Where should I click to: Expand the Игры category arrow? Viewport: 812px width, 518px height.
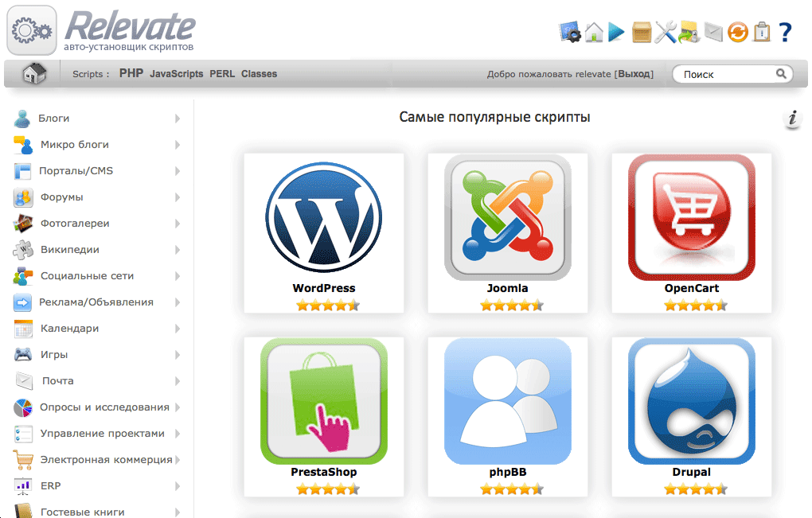pyautogui.click(x=177, y=355)
